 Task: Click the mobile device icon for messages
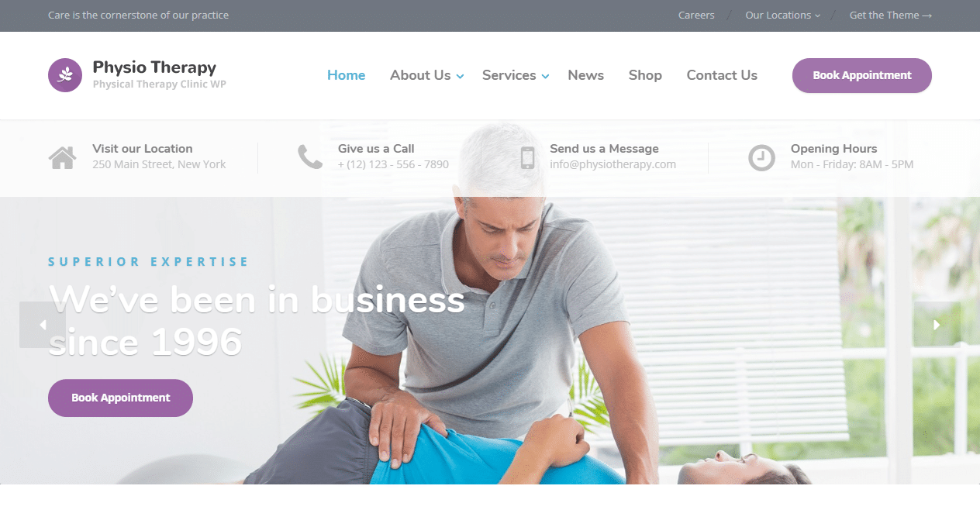point(528,157)
